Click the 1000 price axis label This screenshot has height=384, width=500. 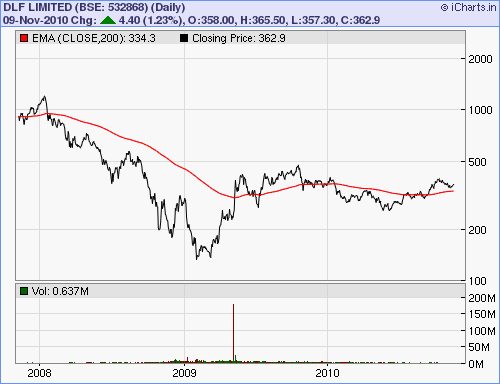coord(480,110)
